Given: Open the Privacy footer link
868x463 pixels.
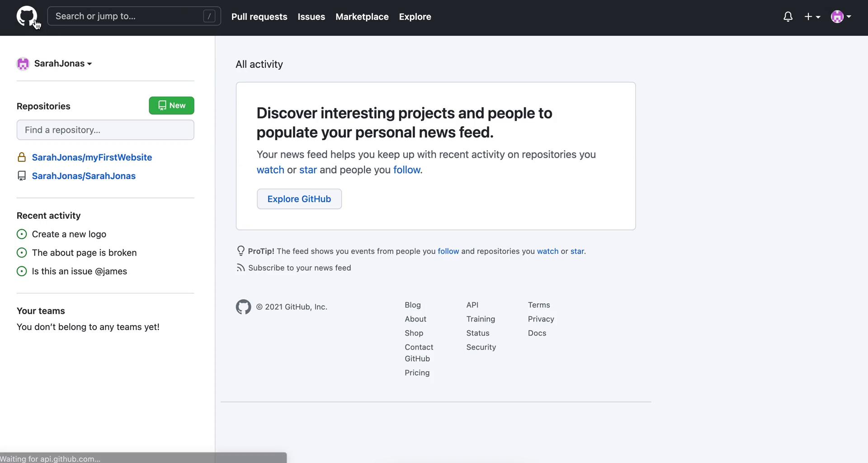Looking at the screenshot, I should (541, 319).
